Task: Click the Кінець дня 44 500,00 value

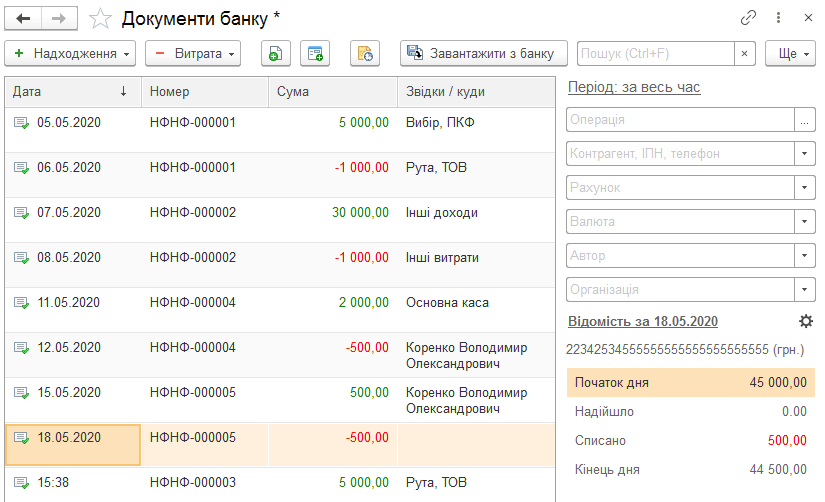Action: click(x=778, y=469)
